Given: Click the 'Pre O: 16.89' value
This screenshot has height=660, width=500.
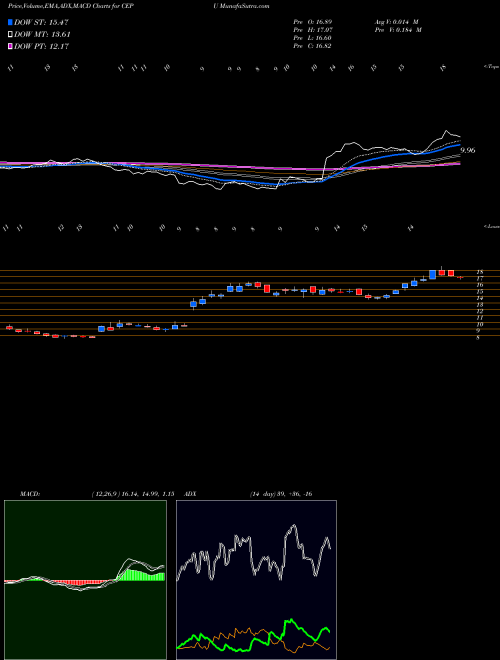Looking at the screenshot, I should click(x=314, y=22).
